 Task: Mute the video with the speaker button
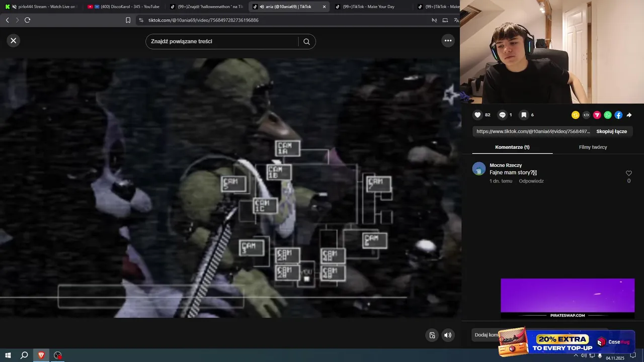pyautogui.click(x=448, y=335)
